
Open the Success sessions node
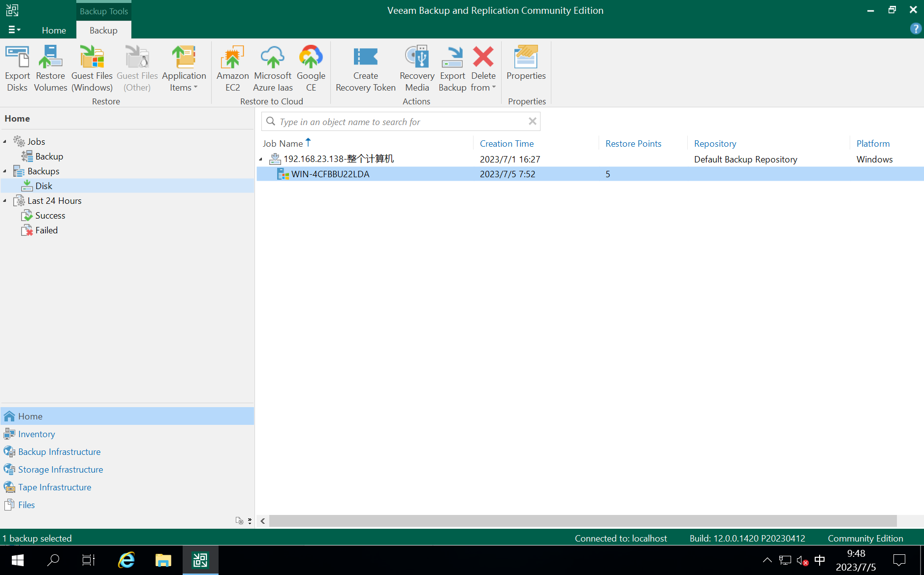point(50,216)
